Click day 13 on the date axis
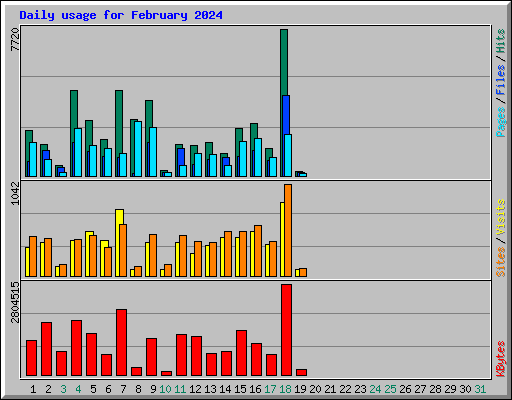The height and width of the screenshot is (400, 512). click(210, 389)
